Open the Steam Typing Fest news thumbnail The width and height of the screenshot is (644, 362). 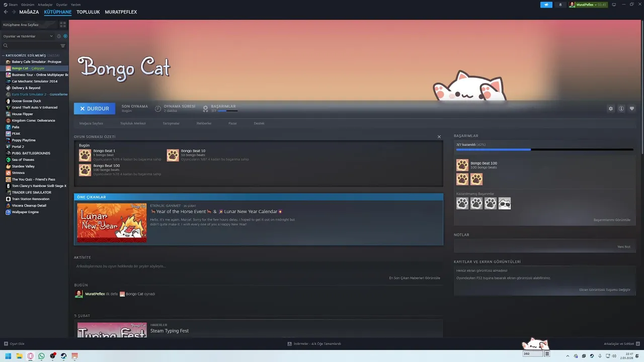point(112,330)
